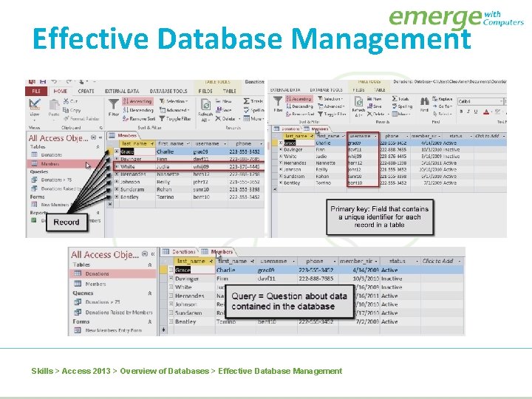Click Cut in left Access window
The width and height of the screenshot is (532, 399).
click(x=71, y=101)
